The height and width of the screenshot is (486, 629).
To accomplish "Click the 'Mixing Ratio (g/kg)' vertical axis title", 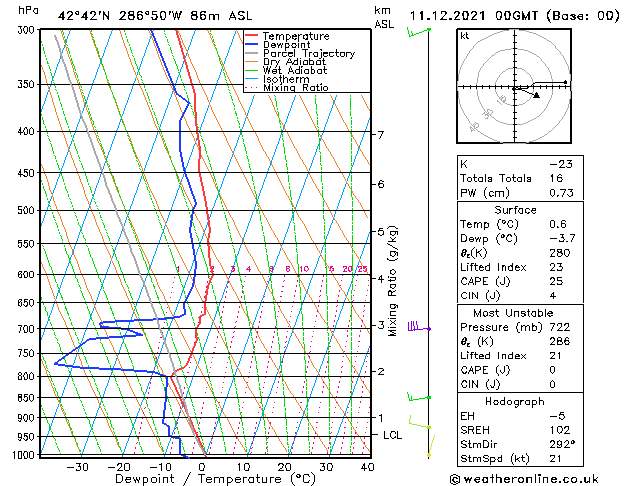I will pos(393,281).
